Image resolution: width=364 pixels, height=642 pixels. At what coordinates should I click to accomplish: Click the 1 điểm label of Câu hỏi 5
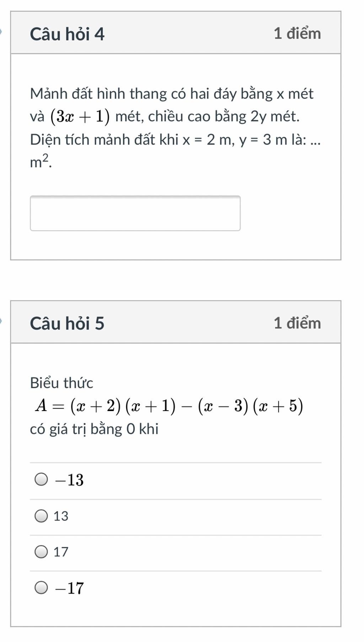click(x=297, y=323)
